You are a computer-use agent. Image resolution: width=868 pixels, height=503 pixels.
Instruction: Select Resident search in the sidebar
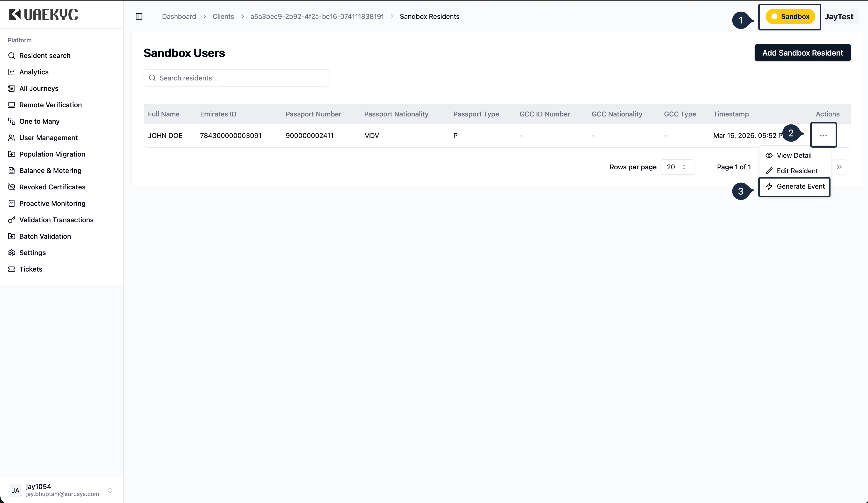tap(44, 55)
